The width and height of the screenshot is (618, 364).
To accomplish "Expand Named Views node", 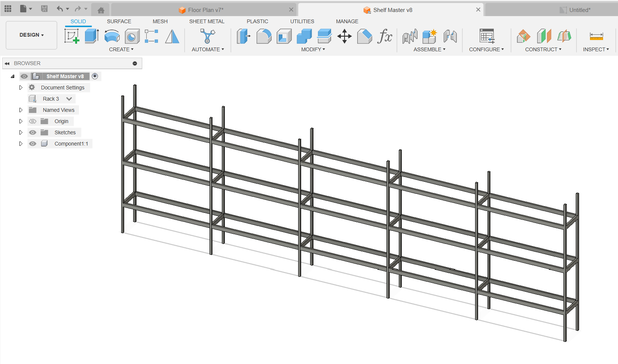I will click(21, 110).
